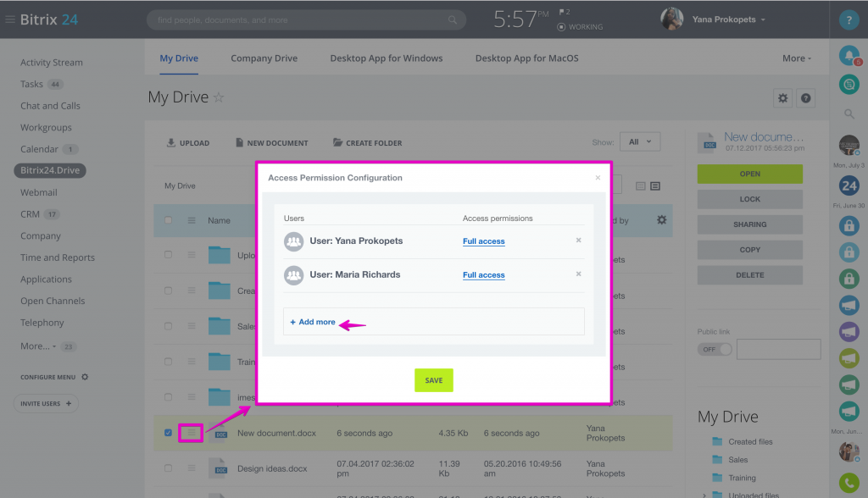868x498 pixels.
Task: Open Training folder in My Drive tree
Action: (x=742, y=478)
